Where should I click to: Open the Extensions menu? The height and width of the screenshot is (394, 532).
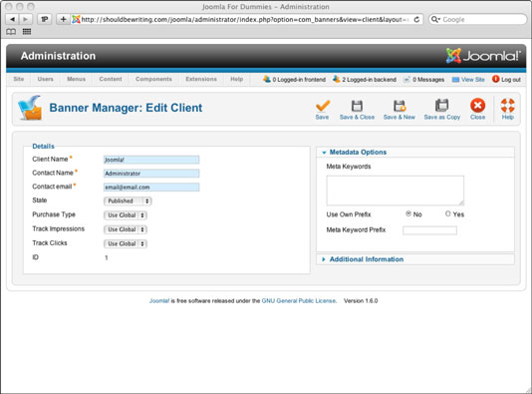[x=201, y=79]
